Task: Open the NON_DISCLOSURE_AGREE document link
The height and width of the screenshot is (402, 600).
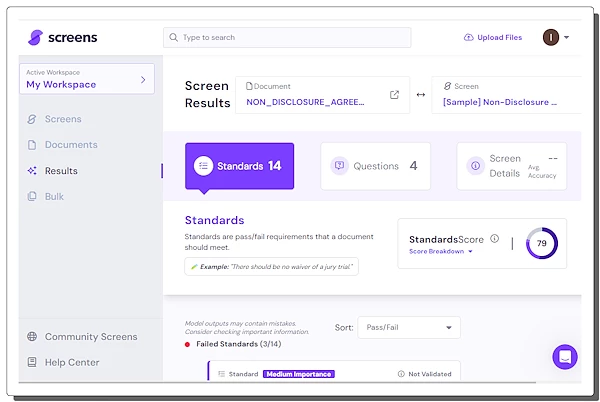Action: 305,102
